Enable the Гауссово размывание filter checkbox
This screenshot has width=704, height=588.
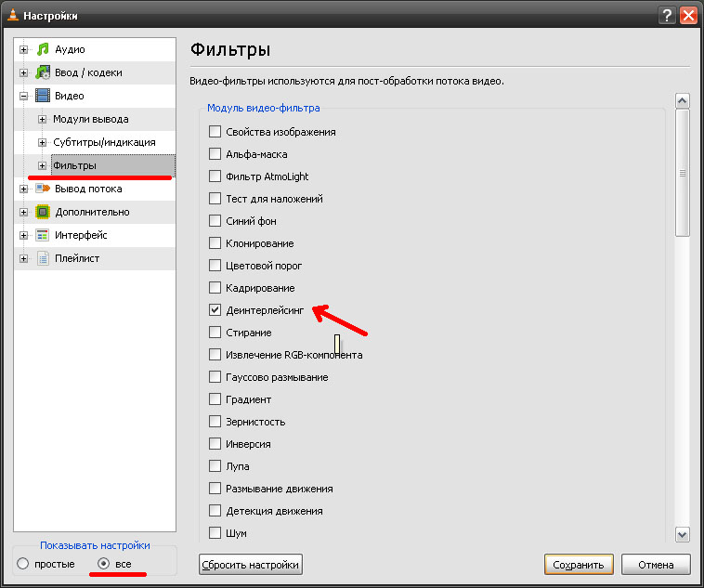tap(215, 377)
